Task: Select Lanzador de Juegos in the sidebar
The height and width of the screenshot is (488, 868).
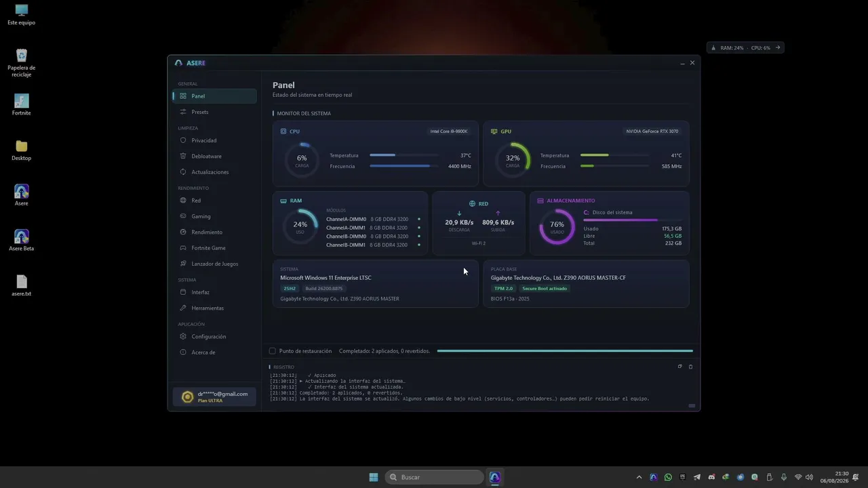Action: coord(214,264)
